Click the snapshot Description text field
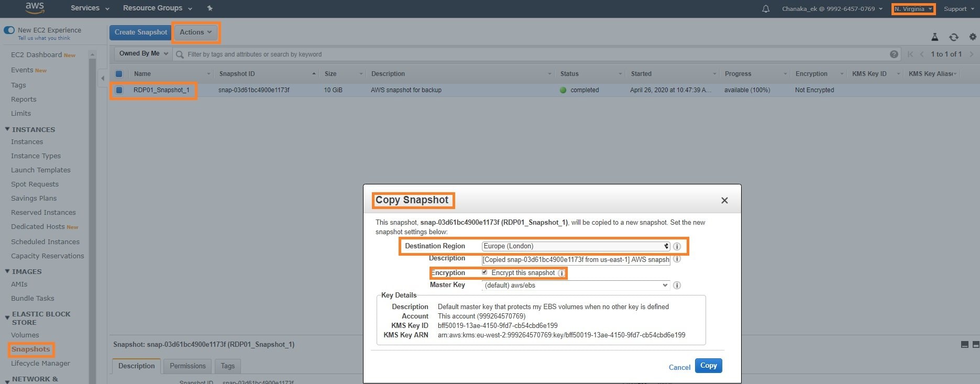 575,260
